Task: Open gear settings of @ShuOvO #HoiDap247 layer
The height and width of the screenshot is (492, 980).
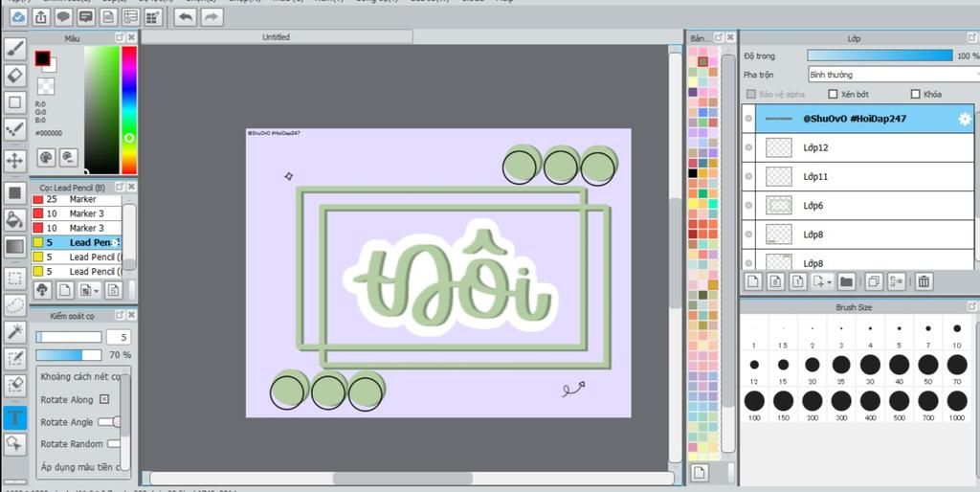Action: coord(965,119)
